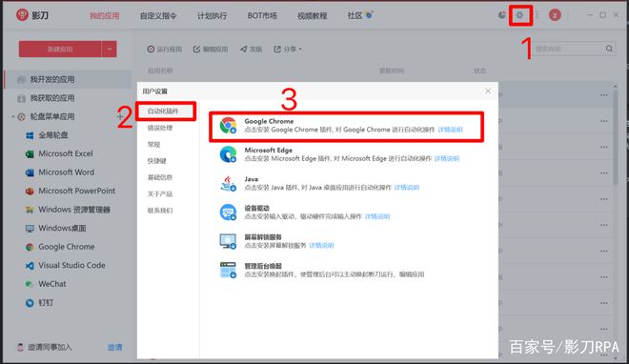Open 详情说明 link for Google Chrome

point(450,130)
